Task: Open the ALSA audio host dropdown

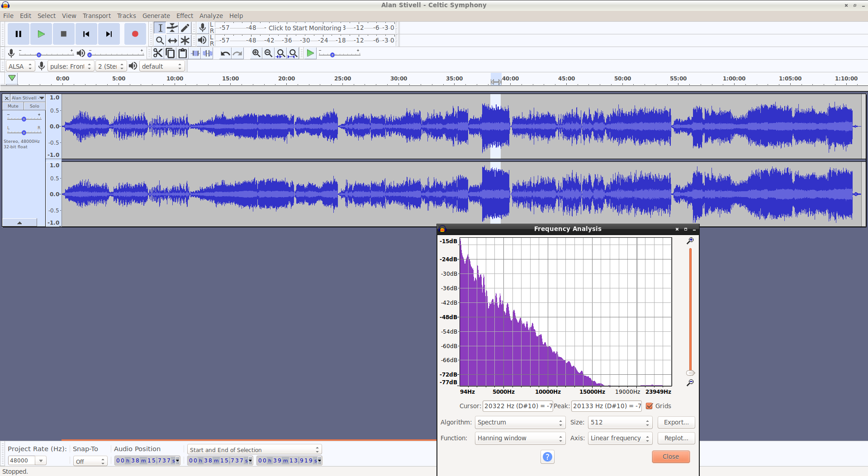Action: (x=20, y=66)
